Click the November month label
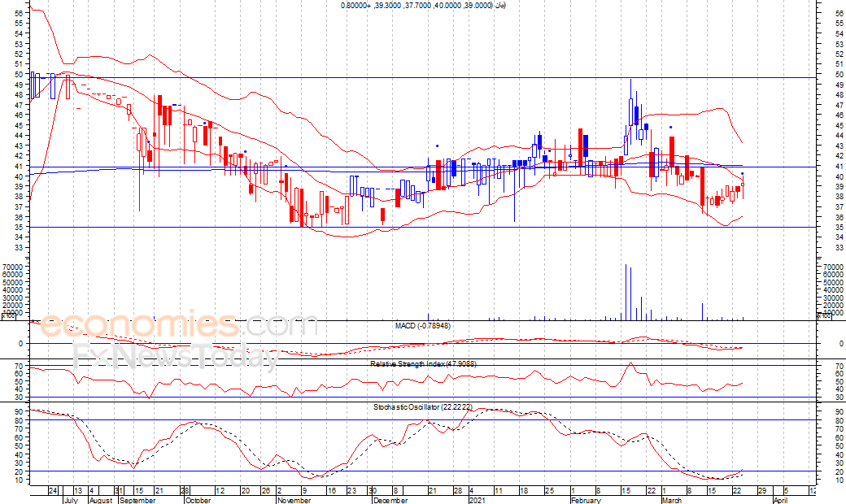The width and height of the screenshot is (846, 504). pos(294,501)
